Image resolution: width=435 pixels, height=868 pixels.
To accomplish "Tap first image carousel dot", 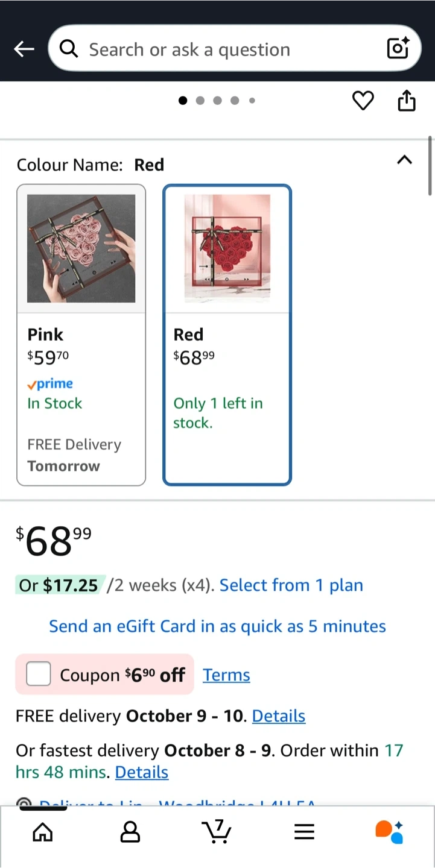I will (x=183, y=101).
